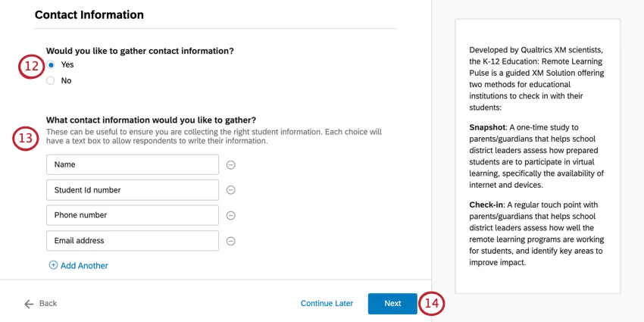Click the red step 12 marker
Image resolution: width=644 pixels, height=322 pixels.
click(30, 66)
